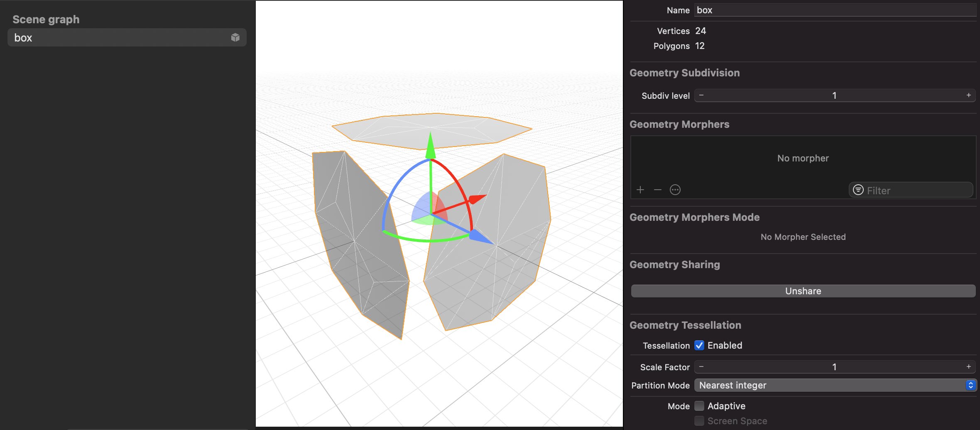
Task: Click the cube icon beside box node
Action: pyautogui.click(x=235, y=37)
